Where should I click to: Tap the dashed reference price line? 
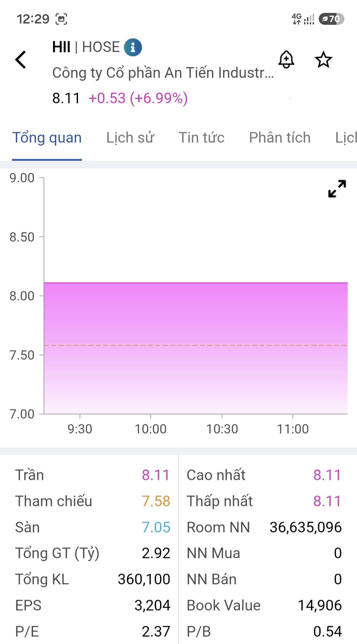pyautogui.click(x=196, y=345)
